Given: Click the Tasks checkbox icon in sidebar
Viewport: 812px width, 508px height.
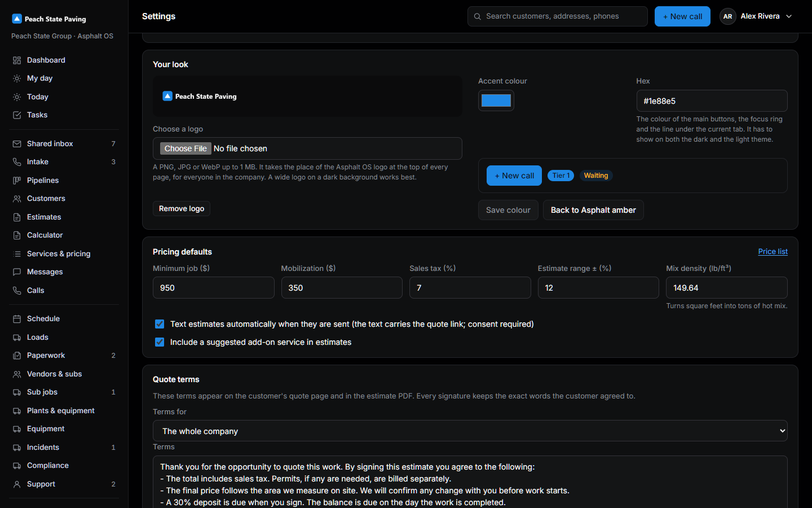Looking at the screenshot, I should pos(17,115).
